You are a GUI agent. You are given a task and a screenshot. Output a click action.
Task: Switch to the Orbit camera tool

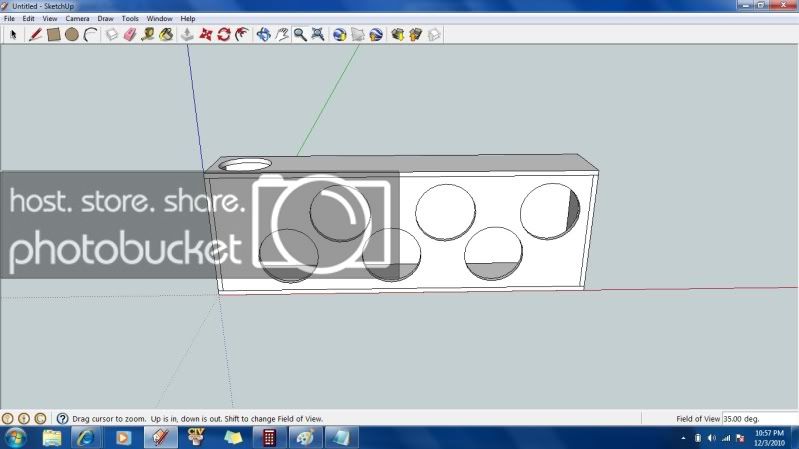click(x=263, y=35)
